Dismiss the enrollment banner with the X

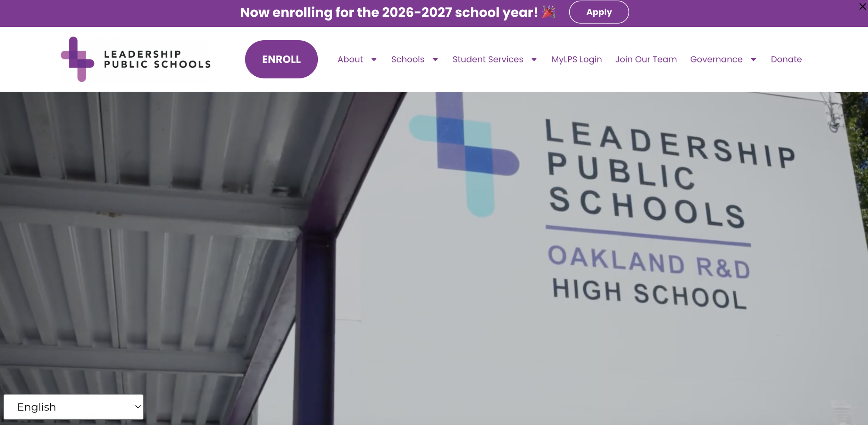coord(862,7)
